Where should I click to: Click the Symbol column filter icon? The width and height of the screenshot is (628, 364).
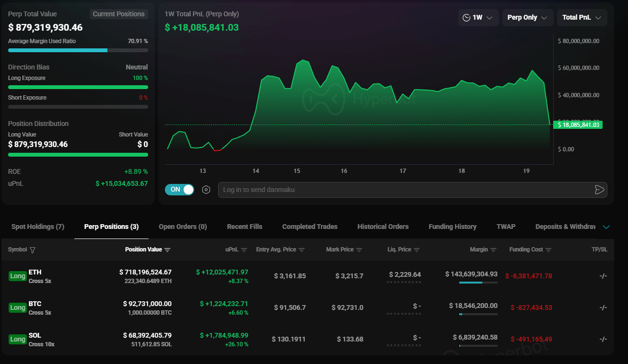33,250
